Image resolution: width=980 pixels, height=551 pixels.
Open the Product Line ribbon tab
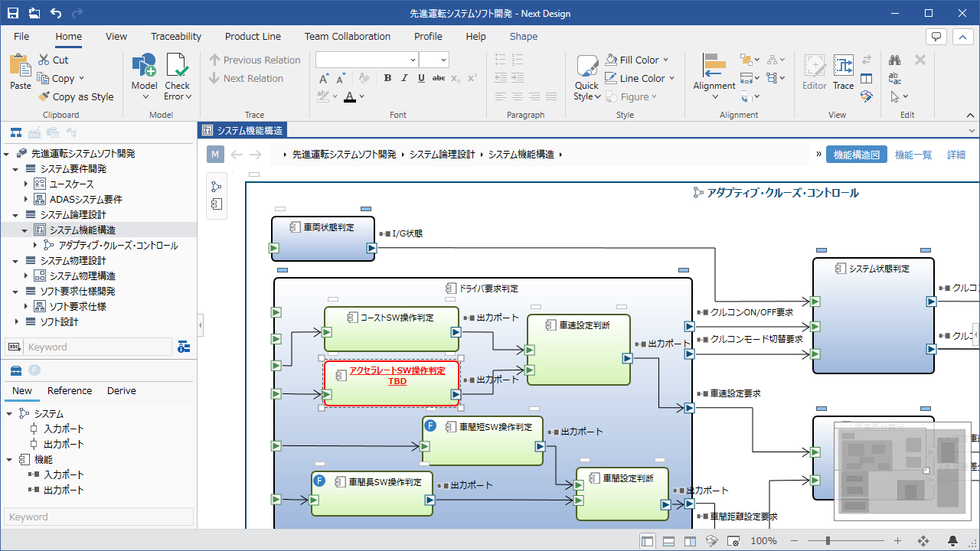[x=253, y=36]
